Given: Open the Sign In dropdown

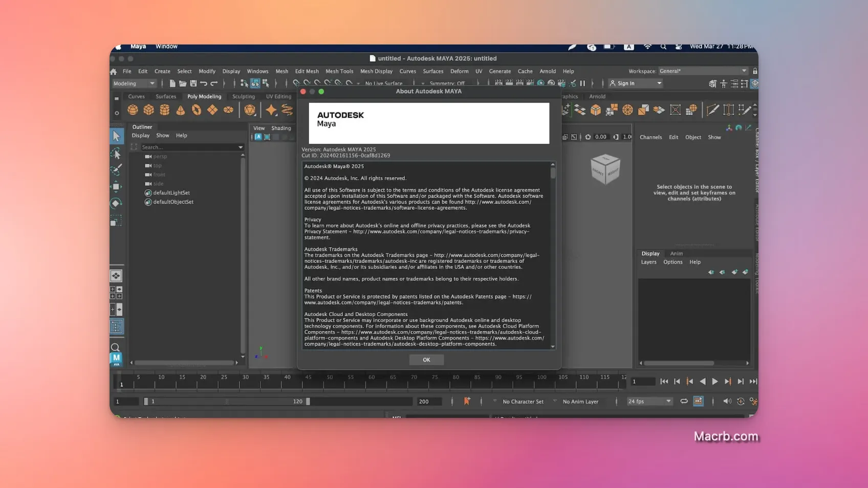Looking at the screenshot, I should coord(635,83).
